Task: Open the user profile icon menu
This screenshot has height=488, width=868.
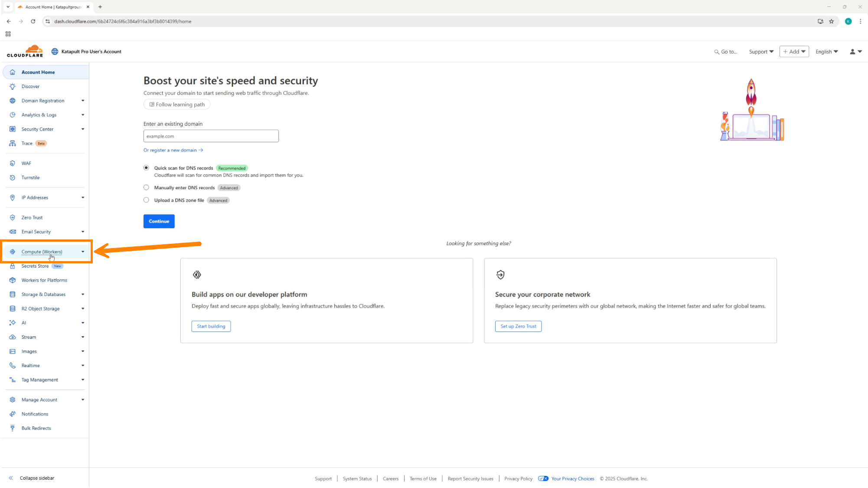Action: pos(855,52)
